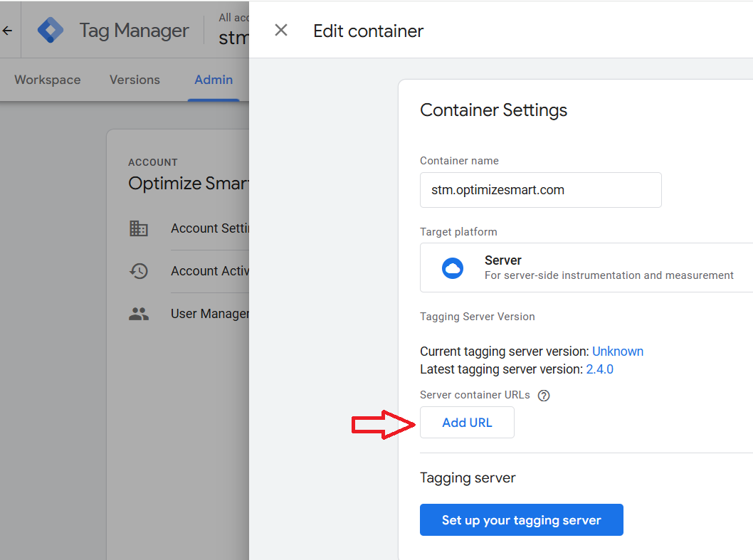Viewport: 753px width, 560px height.
Task: Click the back arrow in top-left corner
Action: [8, 31]
